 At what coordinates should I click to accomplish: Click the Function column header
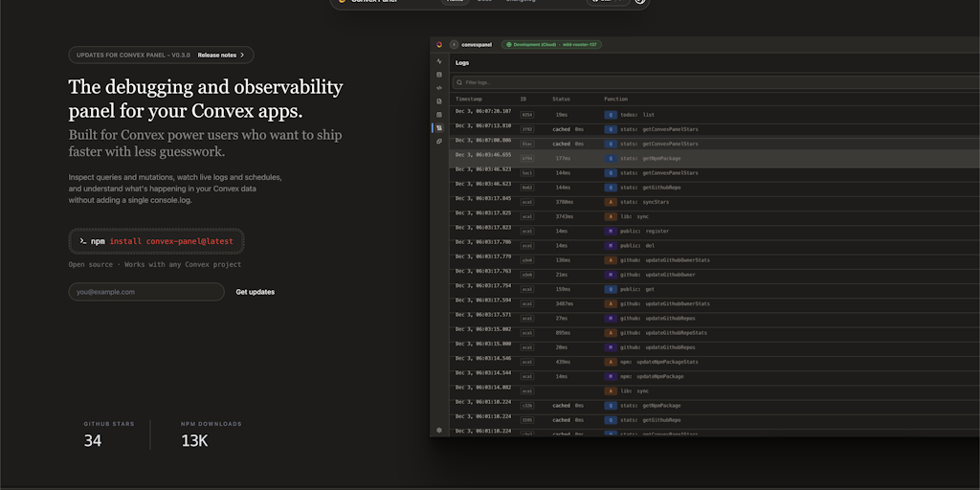point(615,99)
